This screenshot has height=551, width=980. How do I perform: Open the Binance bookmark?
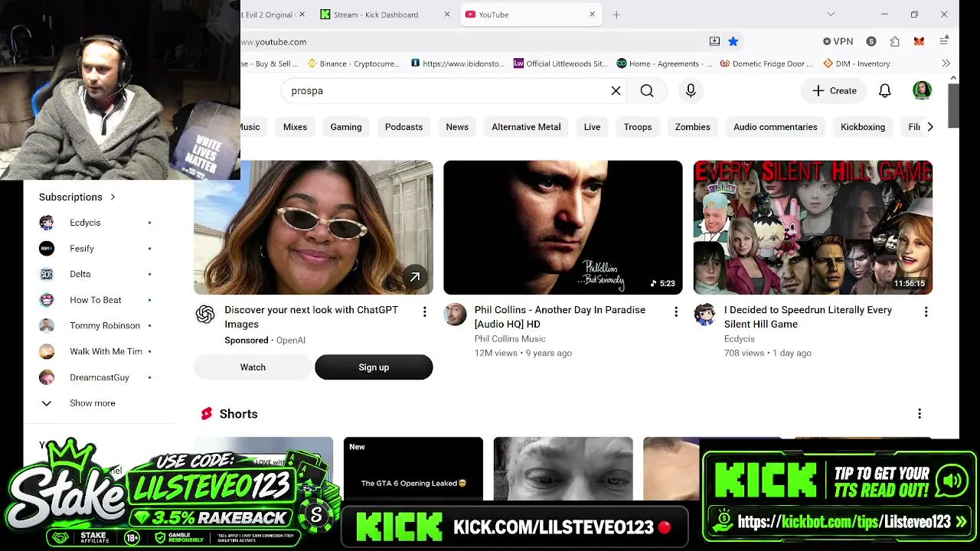[x=353, y=64]
